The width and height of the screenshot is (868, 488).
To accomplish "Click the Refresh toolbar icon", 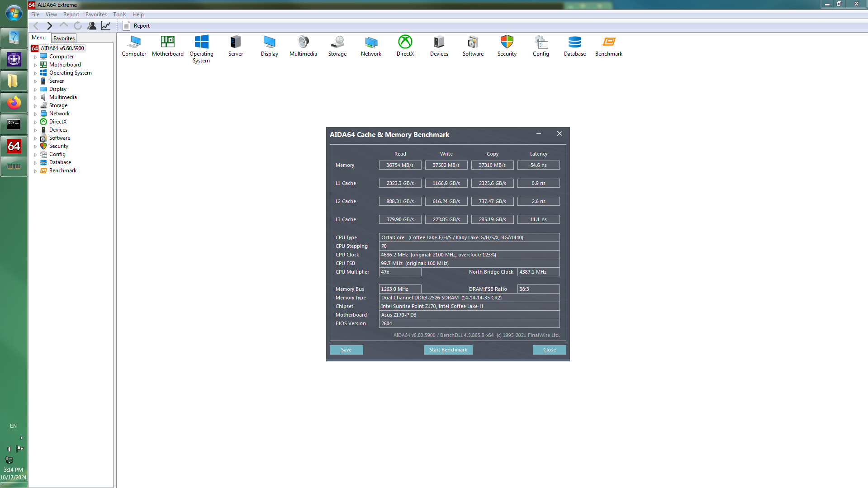I will (78, 26).
